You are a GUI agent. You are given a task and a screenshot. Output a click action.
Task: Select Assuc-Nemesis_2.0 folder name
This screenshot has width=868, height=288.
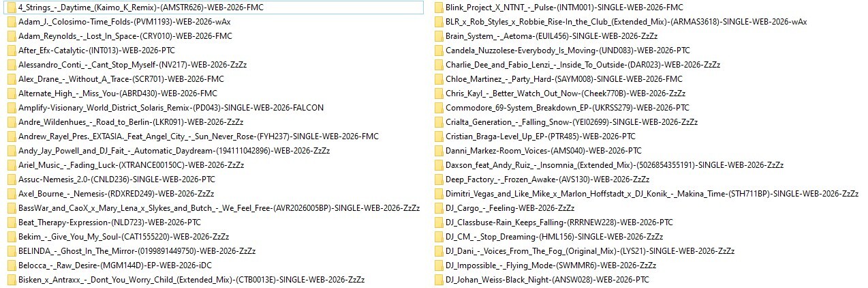[117, 179]
